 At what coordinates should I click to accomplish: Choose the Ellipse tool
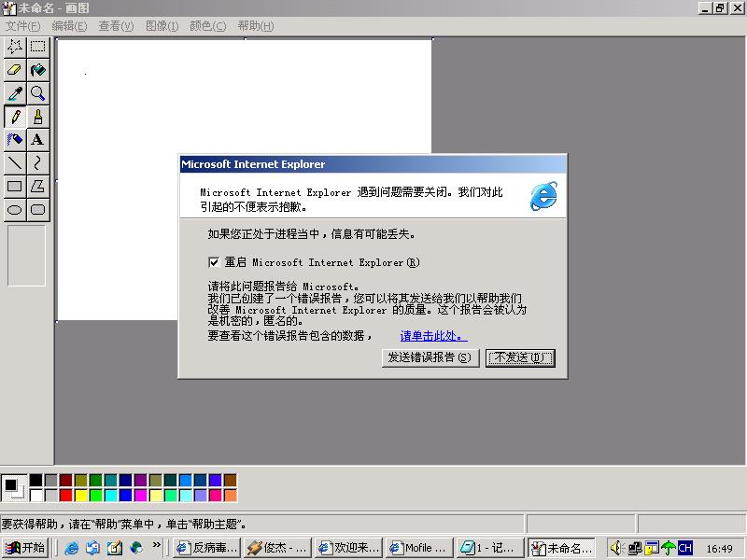click(x=15, y=210)
